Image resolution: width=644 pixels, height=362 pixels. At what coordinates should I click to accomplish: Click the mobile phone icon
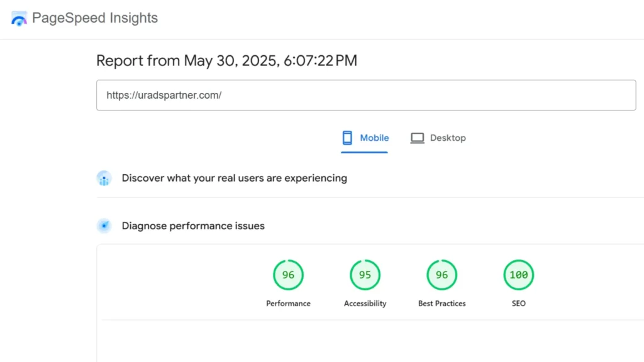coord(347,138)
